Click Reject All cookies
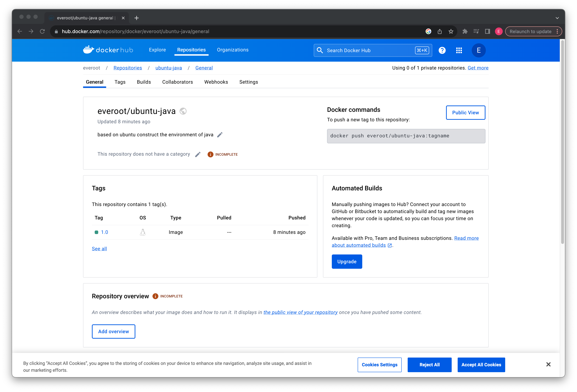 [x=429, y=365]
